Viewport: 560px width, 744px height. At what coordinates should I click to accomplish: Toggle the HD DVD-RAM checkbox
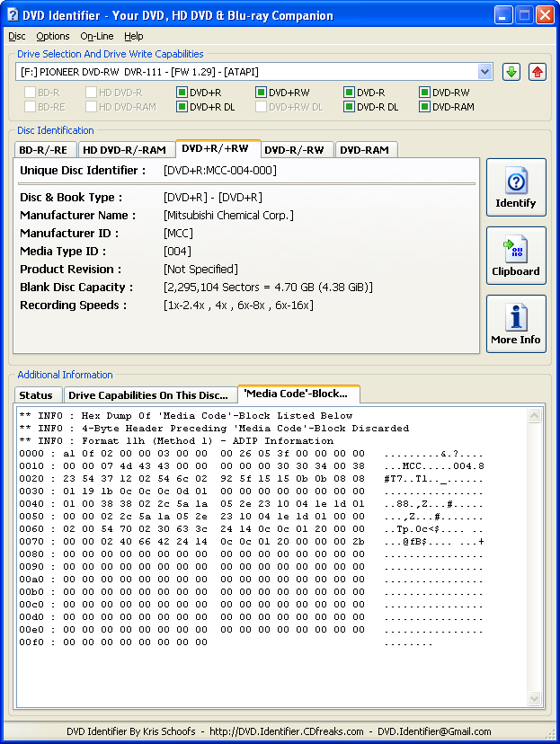point(91,107)
